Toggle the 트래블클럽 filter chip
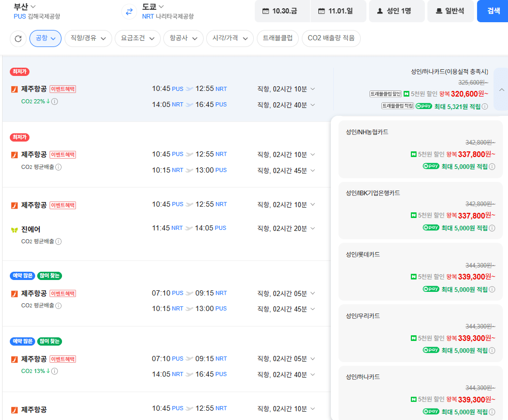The width and height of the screenshot is (508, 420). pyautogui.click(x=278, y=38)
